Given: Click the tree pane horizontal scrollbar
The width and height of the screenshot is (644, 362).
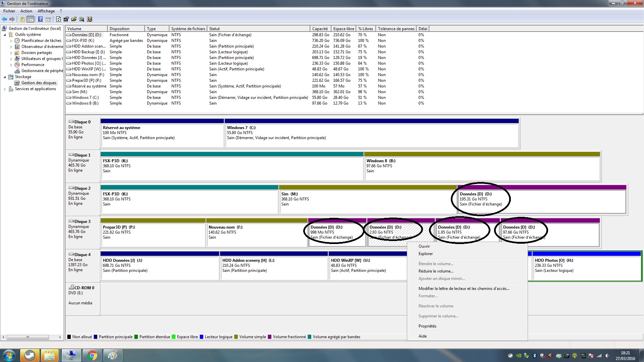Looking at the screenshot, I should [32, 337].
